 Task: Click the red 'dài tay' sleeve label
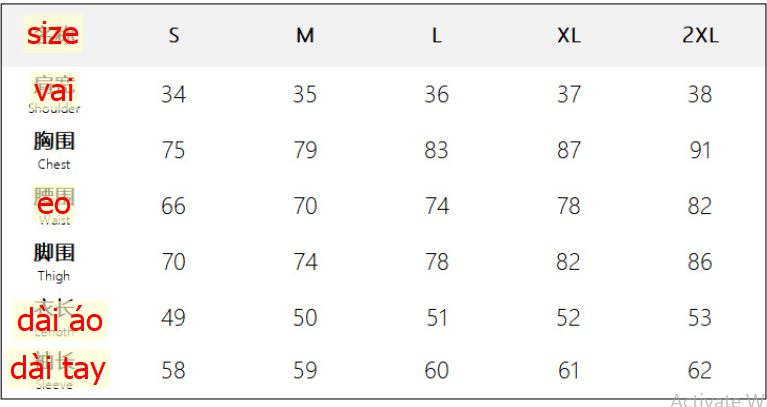(58, 368)
